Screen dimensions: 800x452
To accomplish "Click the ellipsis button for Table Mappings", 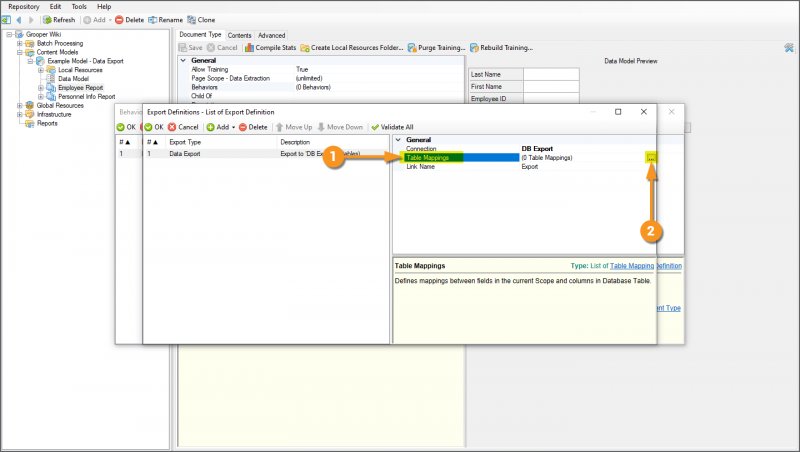I will 651,158.
